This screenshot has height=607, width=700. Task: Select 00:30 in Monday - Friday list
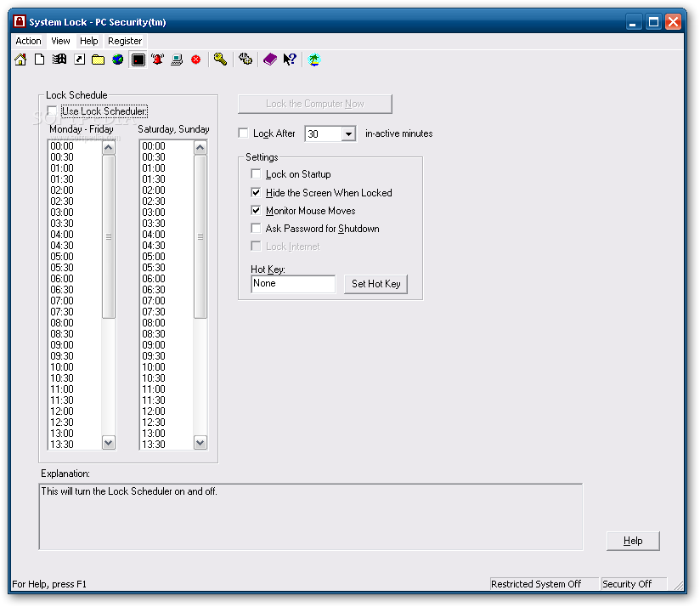(75, 157)
